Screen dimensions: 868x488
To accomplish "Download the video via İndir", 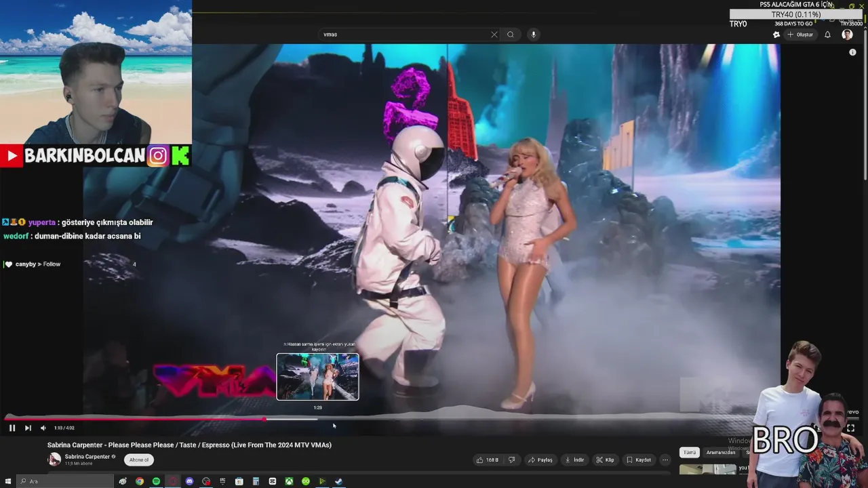I will (x=574, y=460).
